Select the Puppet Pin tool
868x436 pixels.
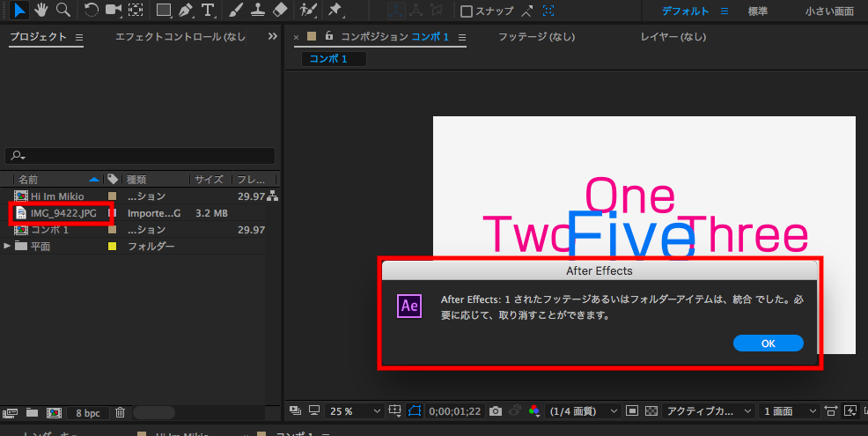[x=335, y=10]
